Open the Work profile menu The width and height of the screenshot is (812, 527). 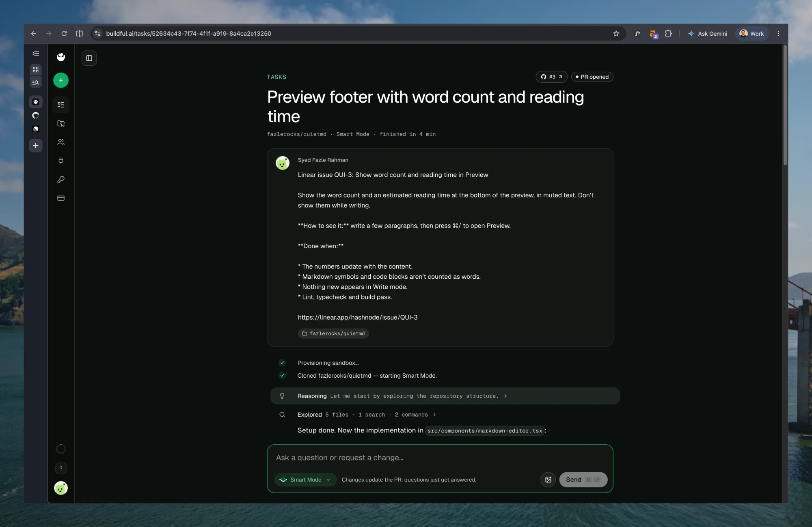752,34
